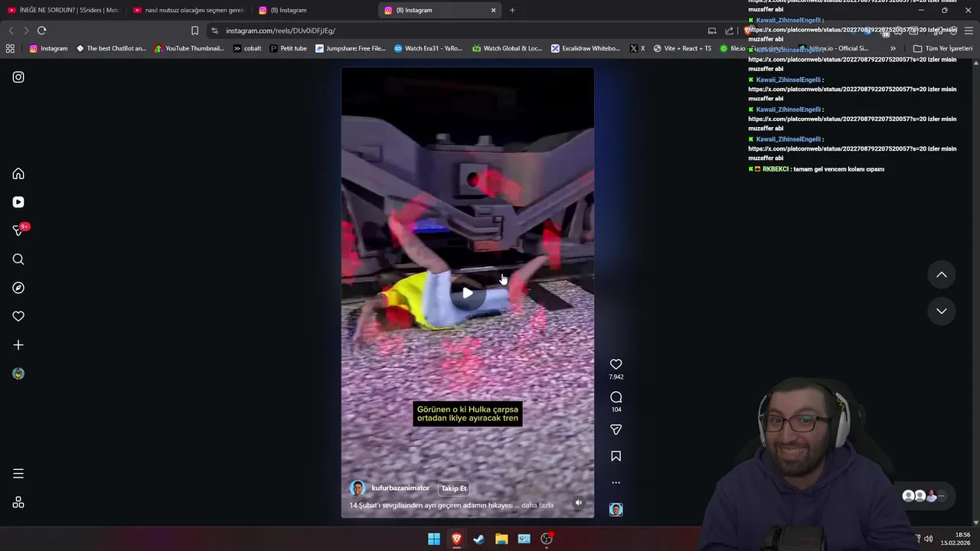Open 'The best ChatBot an...' bookmark
The height and width of the screenshot is (551, 980).
click(111, 48)
